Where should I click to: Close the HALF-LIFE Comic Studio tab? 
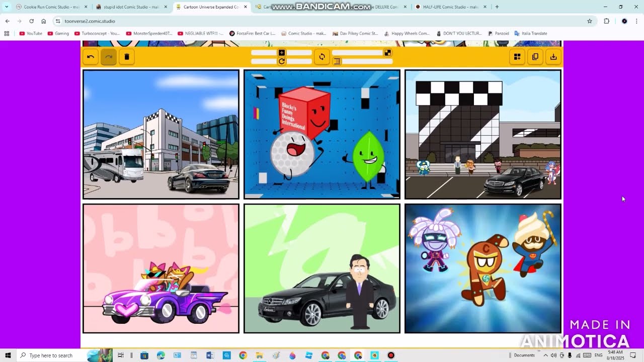coord(485,7)
